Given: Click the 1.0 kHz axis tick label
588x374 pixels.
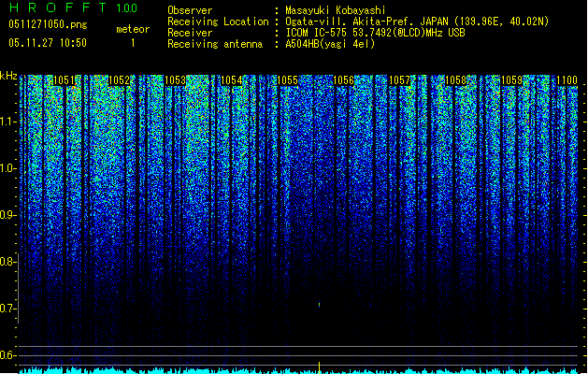Looking at the screenshot, I should 7,168.
